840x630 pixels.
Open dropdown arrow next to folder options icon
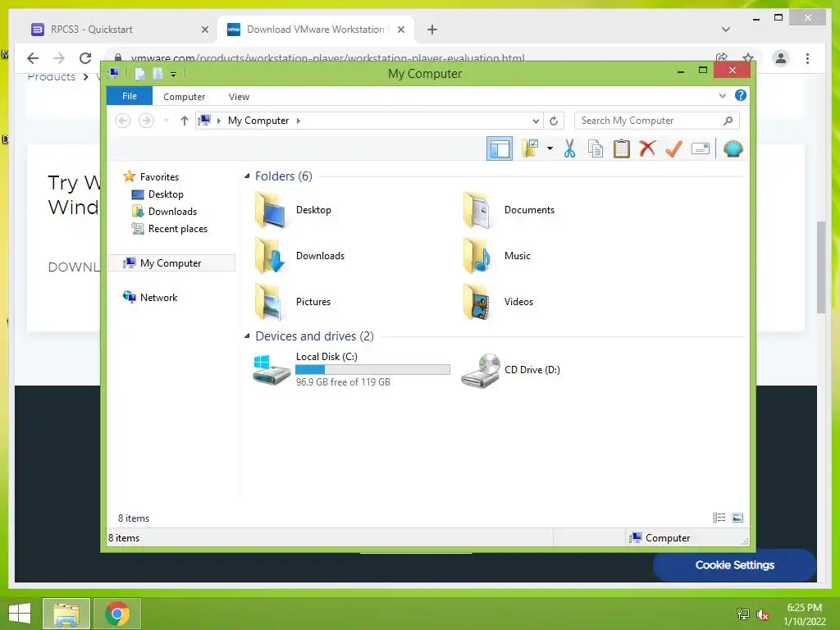[x=550, y=148]
